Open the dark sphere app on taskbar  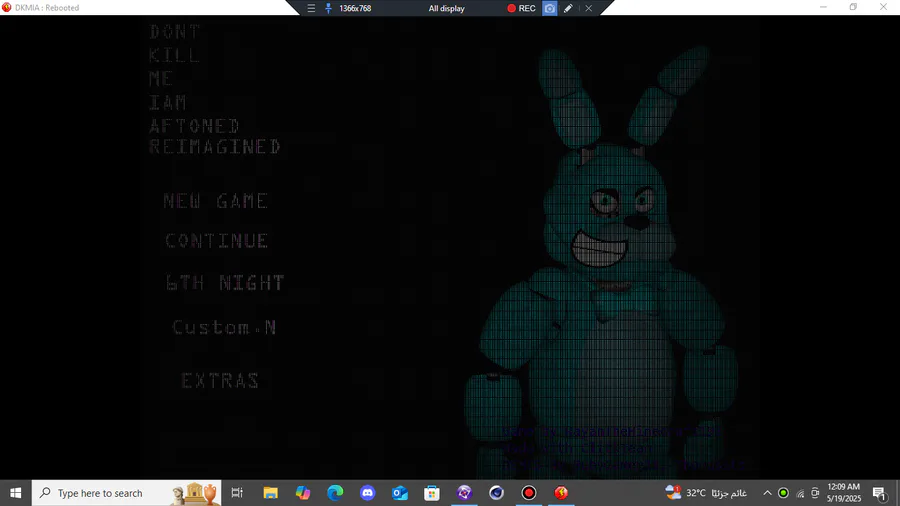click(496, 493)
